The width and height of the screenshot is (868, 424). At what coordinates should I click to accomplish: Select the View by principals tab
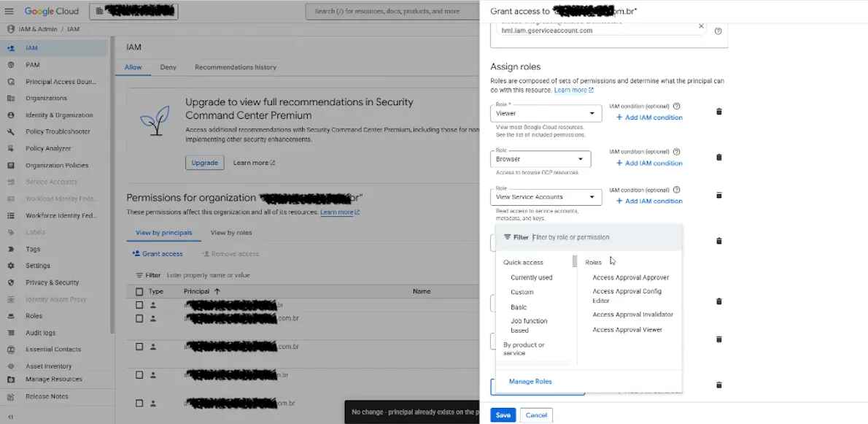tap(164, 233)
